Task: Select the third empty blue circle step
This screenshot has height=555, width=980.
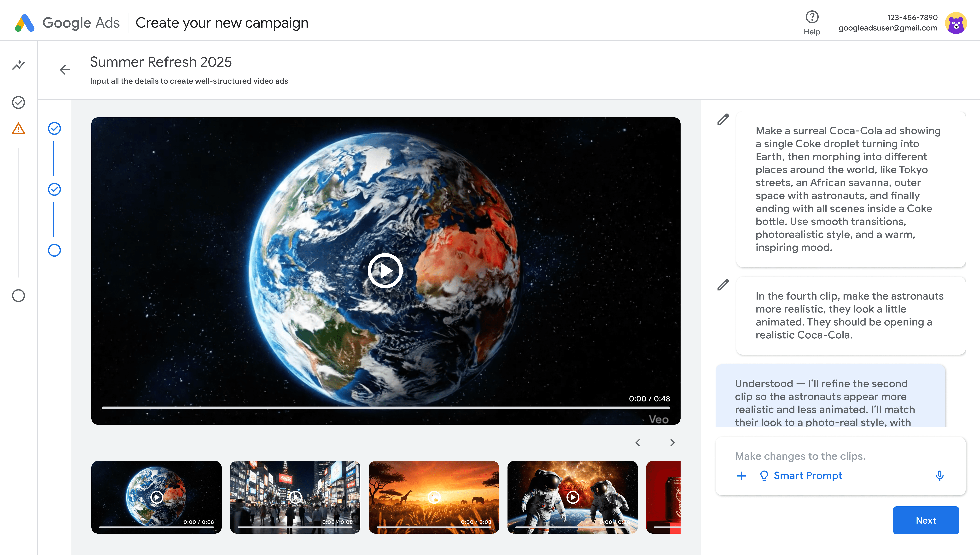Action: 54,250
